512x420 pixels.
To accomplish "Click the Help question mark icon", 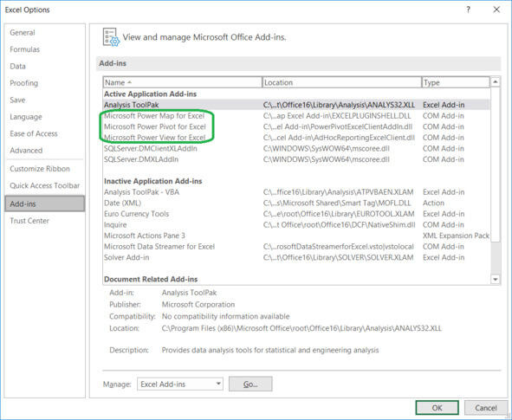I will coord(468,10).
